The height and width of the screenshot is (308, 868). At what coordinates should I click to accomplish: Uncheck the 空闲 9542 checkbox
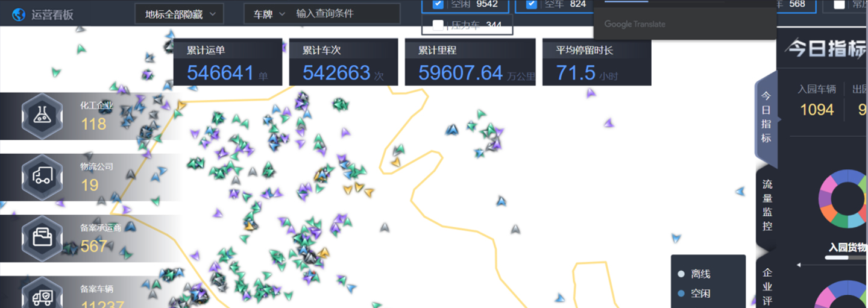[438, 4]
